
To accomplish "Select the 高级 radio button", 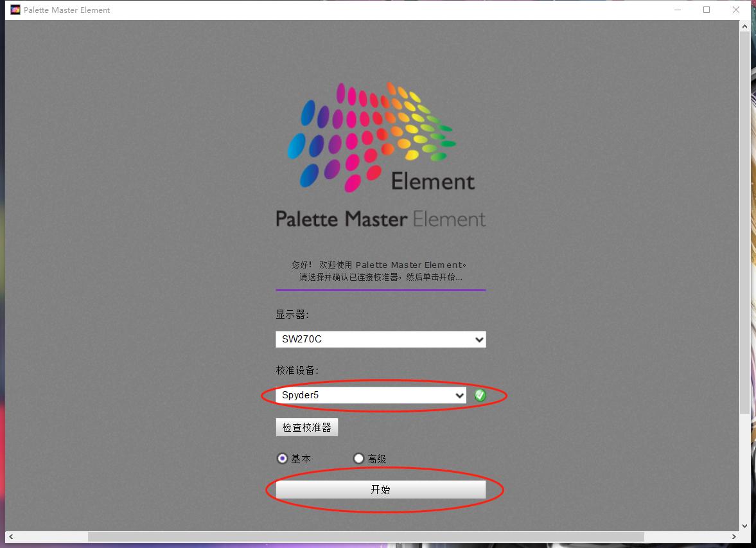I will coord(358,458).
